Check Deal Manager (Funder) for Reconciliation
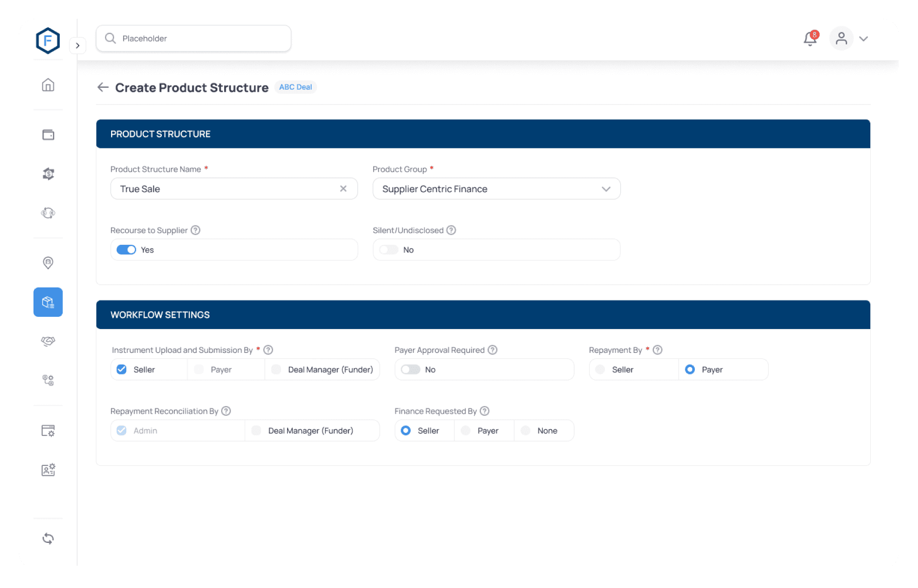 pos(256,430)
